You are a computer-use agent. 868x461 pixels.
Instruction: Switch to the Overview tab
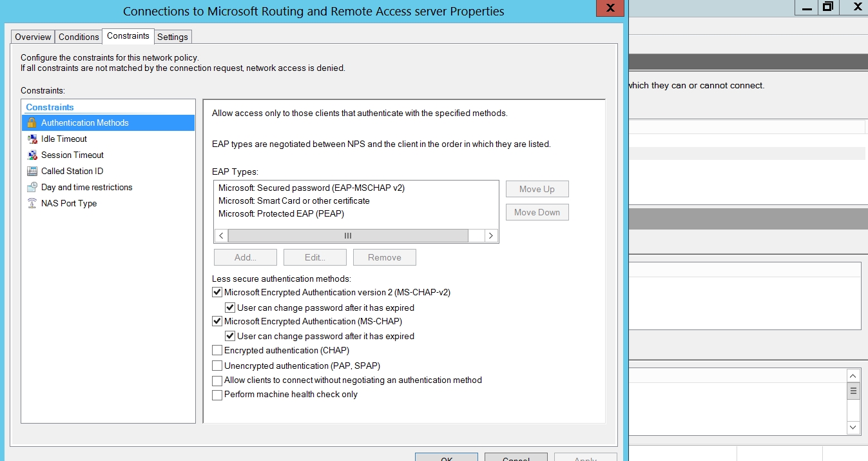tap(33, 37)
